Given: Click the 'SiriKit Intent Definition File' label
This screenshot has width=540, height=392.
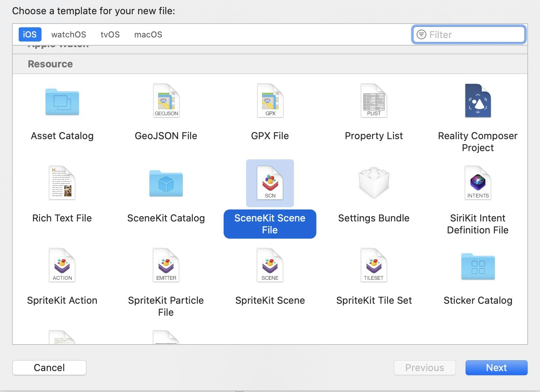Looking at the screenshot, I should click(478, 224).
